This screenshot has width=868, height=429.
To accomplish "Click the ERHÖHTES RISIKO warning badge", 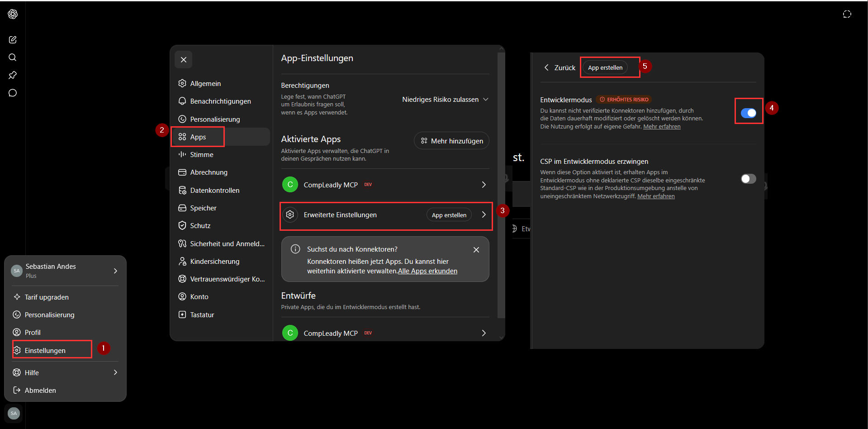I will pos(624,100).
